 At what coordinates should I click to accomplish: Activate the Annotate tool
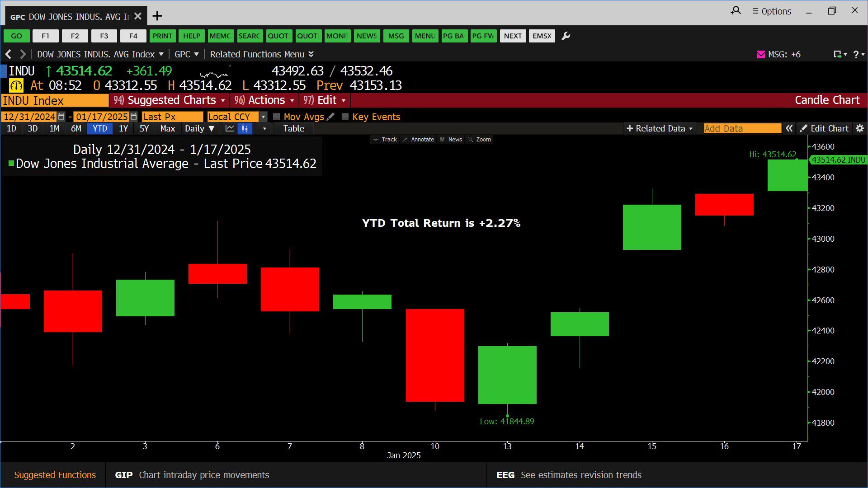pos(418,140)
